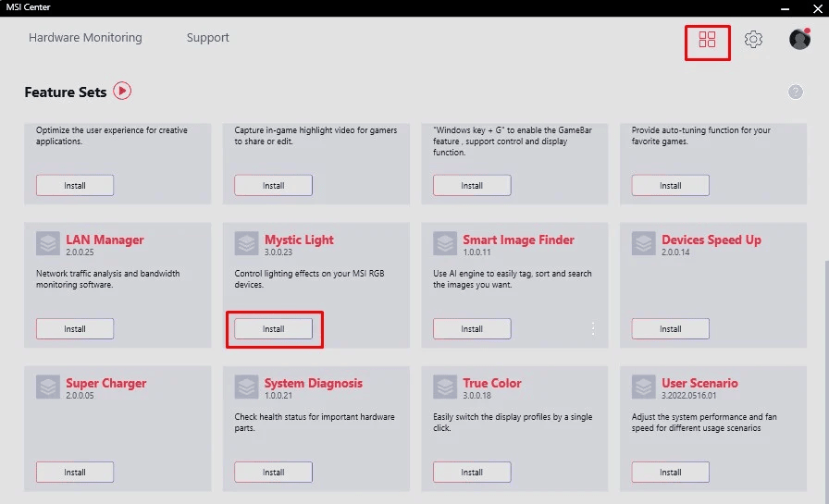
Task: Install the Super Charger feature
Action: point(75,472)
